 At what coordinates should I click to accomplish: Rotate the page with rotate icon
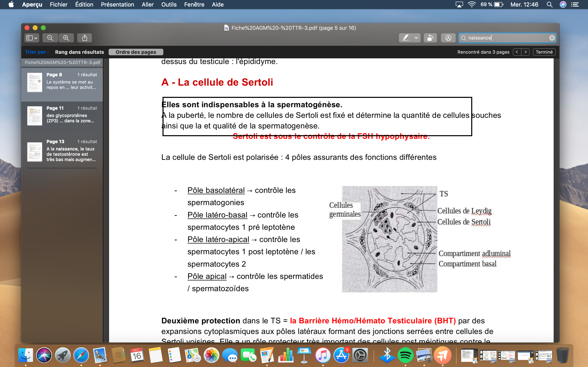[x=430, y=38]
